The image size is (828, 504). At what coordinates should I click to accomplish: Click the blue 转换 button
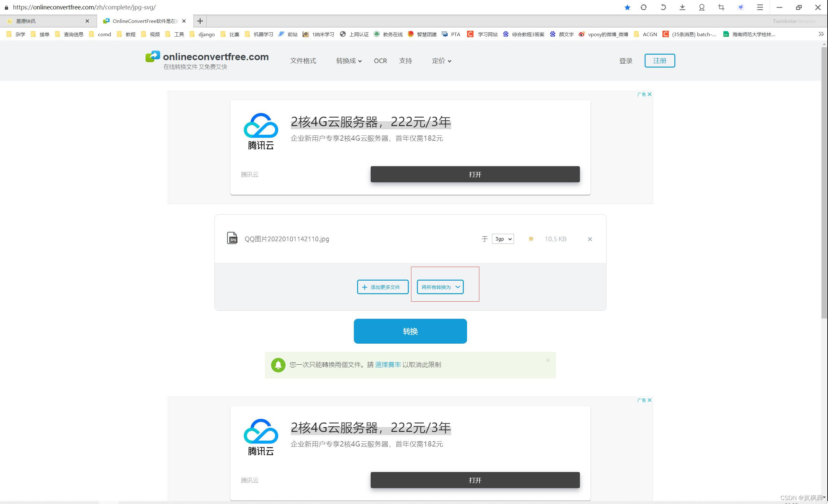tap(410, 331)
